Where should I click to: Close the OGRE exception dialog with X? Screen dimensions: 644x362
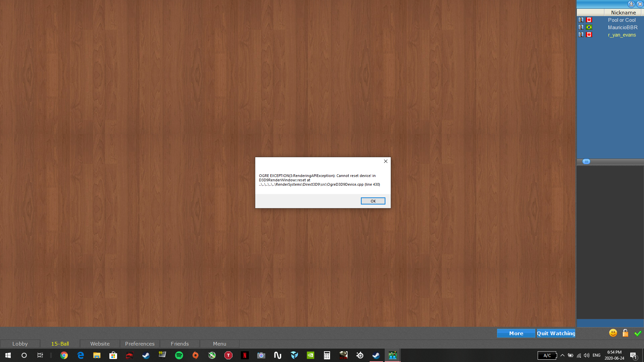pyautogui.click(x=386, y=161)
